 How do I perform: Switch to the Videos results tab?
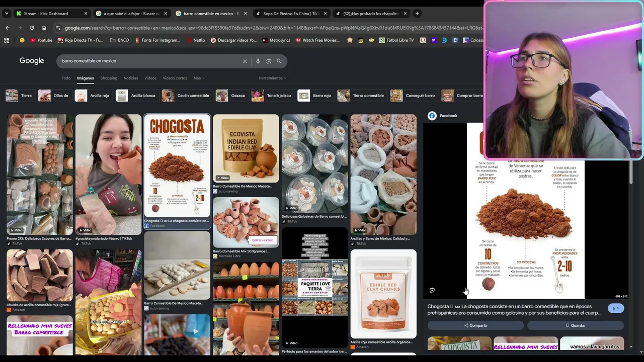150,78
